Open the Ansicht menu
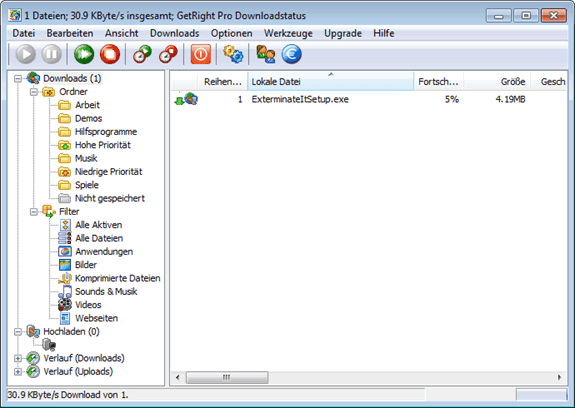The height and width of the screenshot is (408, 575). [121, 33]
